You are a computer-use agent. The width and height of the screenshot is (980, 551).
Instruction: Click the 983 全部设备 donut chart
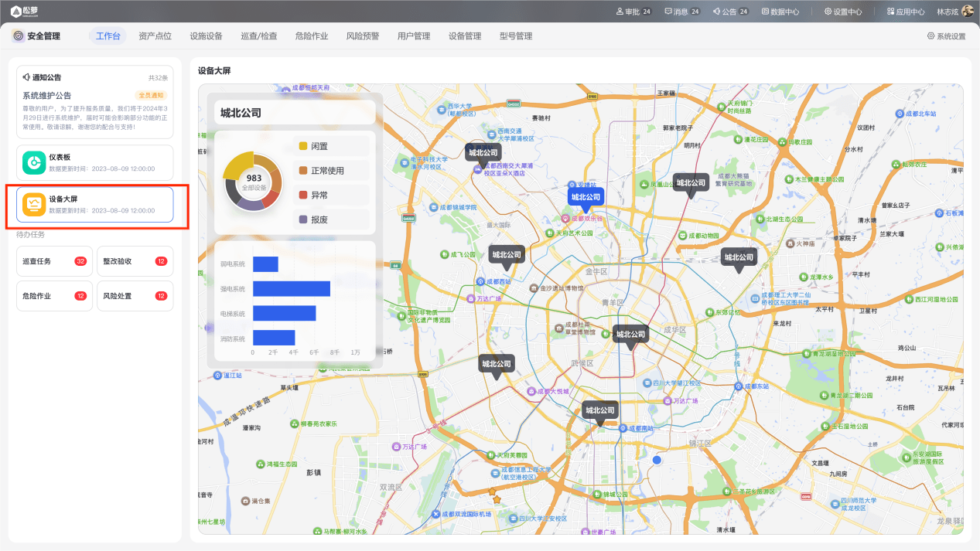253,182
